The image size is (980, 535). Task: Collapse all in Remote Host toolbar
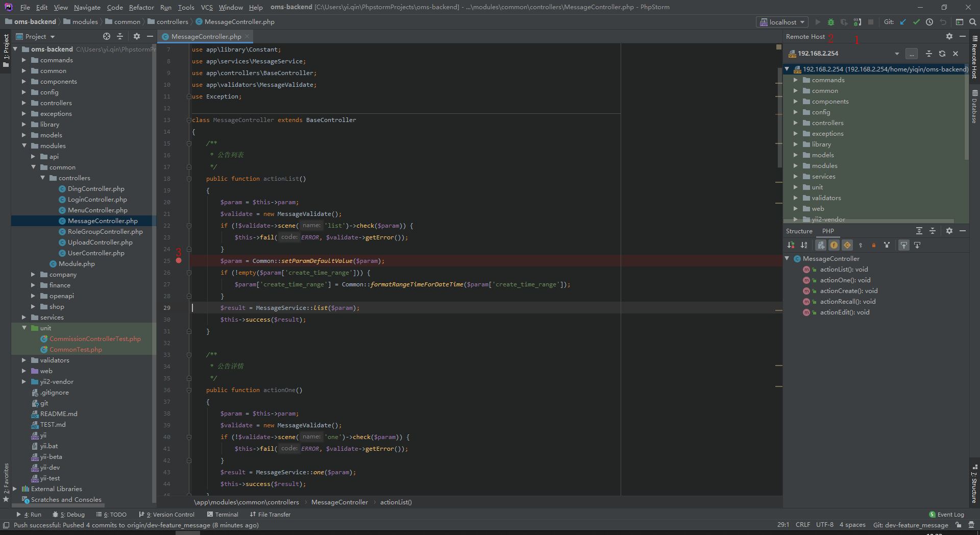point(929,54)
